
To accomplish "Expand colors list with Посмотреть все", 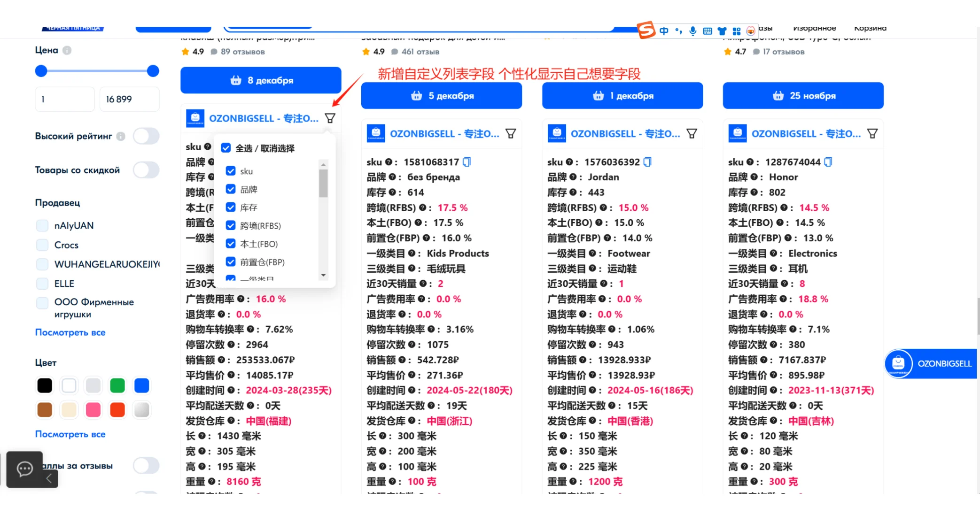I will tap(70, 434).
